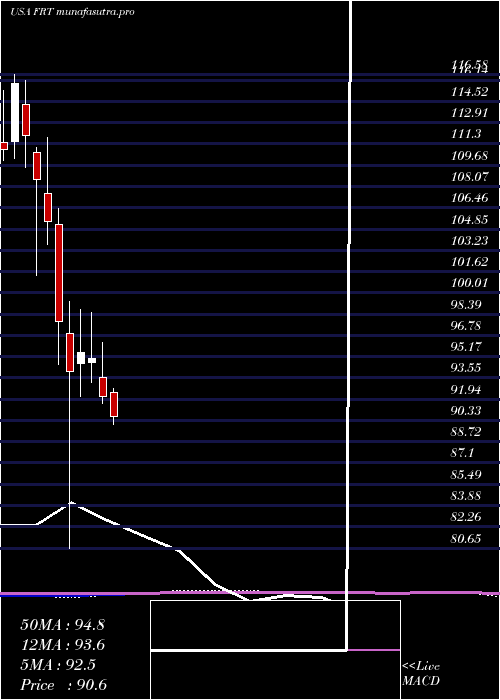
Task: Click the 96.78 price axis label
Action: point(466,326)
